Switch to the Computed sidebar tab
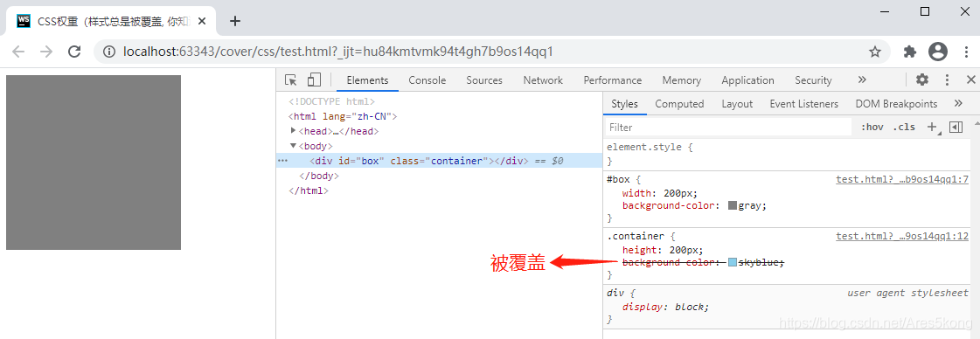Image resolution: width=980 pixels, height=339 pixels. (x=679, y=104)
